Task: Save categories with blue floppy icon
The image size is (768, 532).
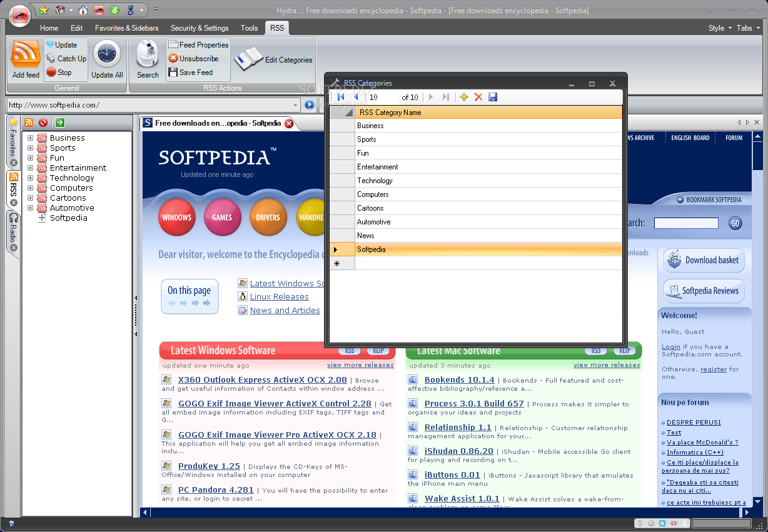Action: pyautogui.click(x=493, y=97)
